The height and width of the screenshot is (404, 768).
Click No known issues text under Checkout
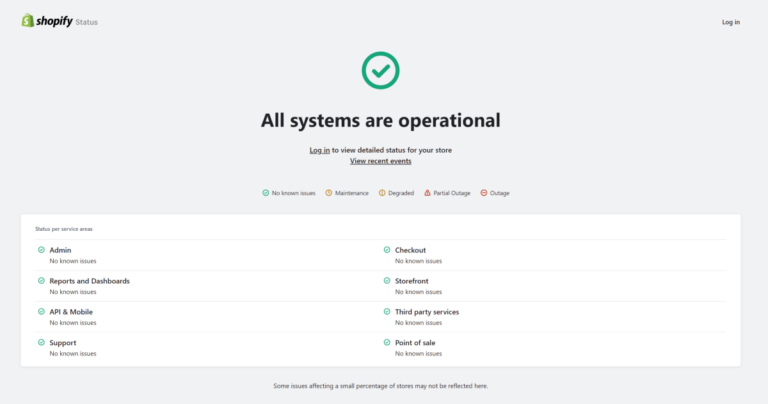(x=418, y=261)
